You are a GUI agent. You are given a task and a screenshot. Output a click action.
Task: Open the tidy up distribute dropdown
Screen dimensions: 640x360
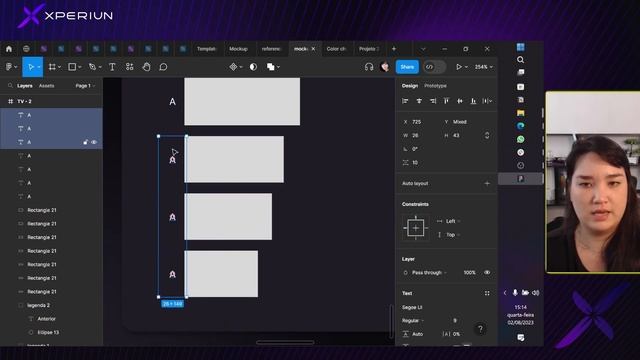click(487, 101)
